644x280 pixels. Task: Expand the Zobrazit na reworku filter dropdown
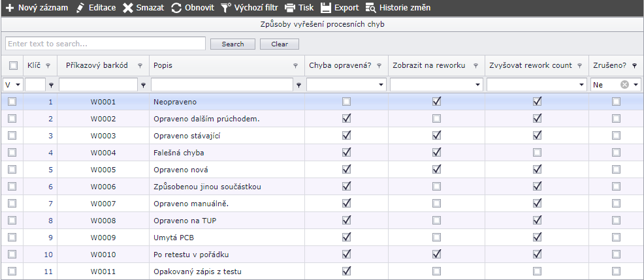(x=477, y=85)
